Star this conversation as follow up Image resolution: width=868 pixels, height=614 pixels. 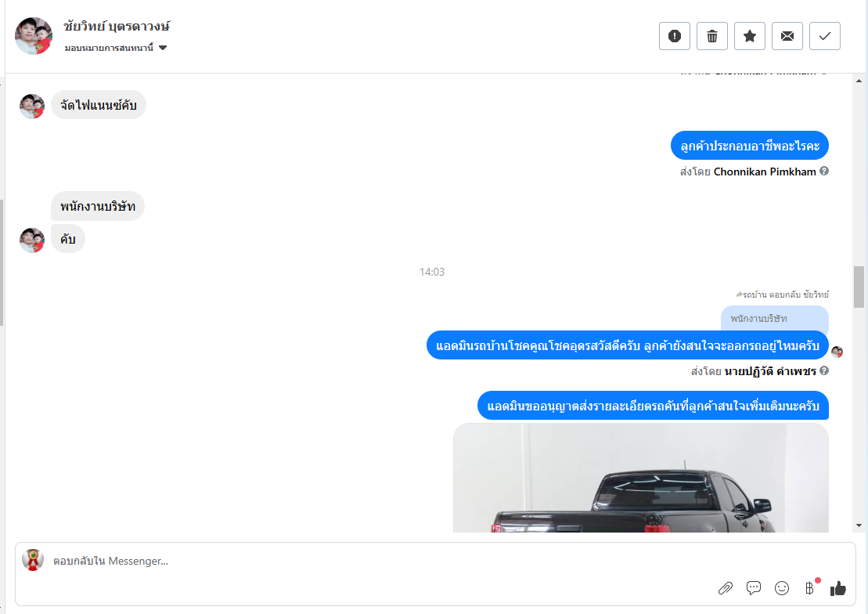click(750, 36)
